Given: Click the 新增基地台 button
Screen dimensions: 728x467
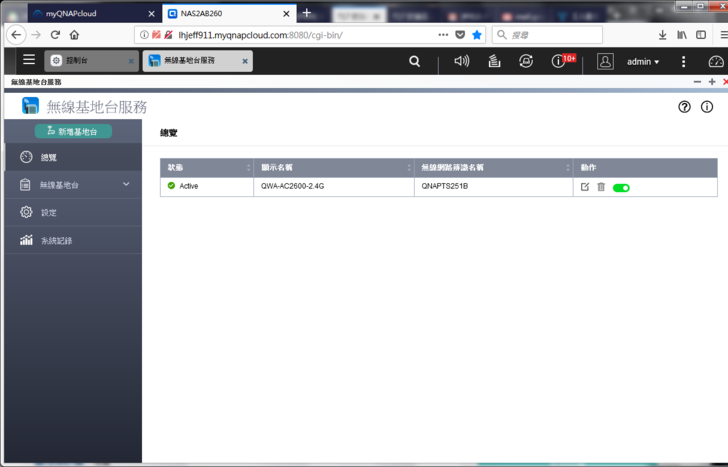Looking at the screenshot, I should (73, 131).
